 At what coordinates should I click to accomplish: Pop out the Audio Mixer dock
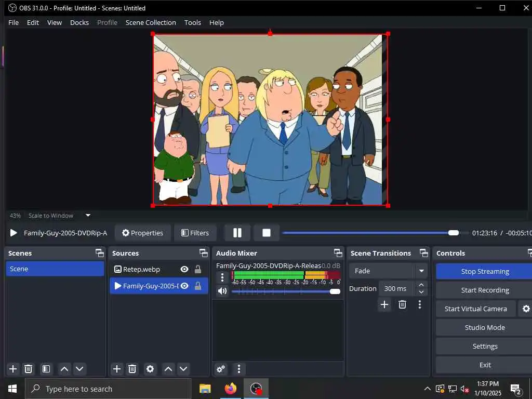click(x=338, y=253)
